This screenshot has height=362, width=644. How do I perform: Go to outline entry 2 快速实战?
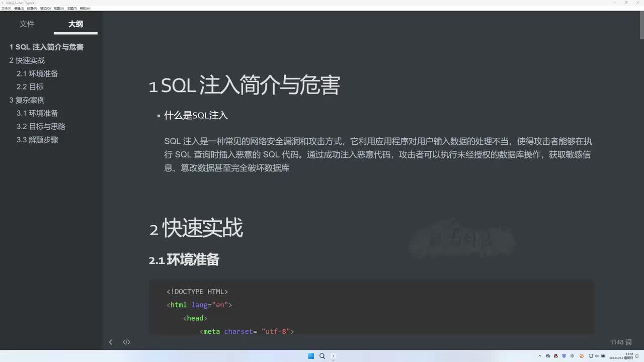coord(27,60)
